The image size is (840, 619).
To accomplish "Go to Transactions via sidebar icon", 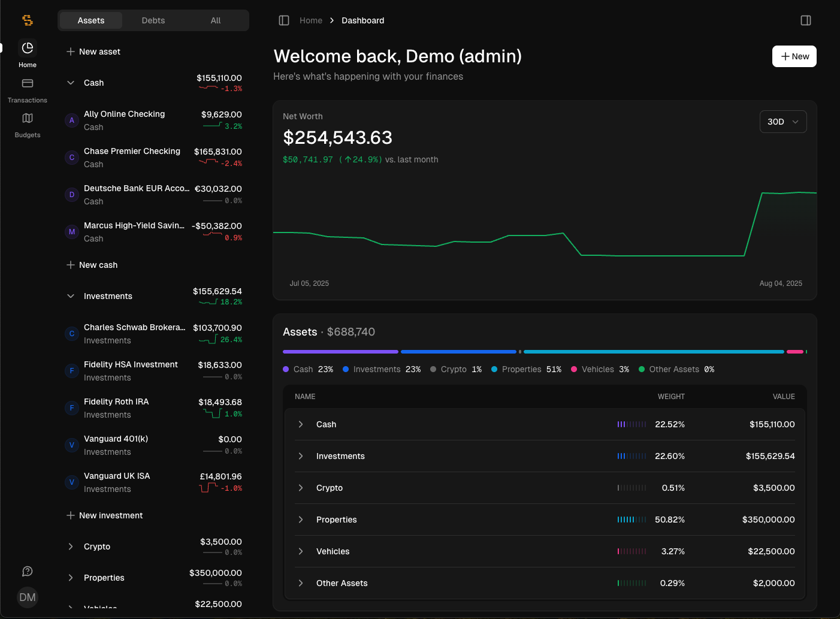I will pos(28,83).
